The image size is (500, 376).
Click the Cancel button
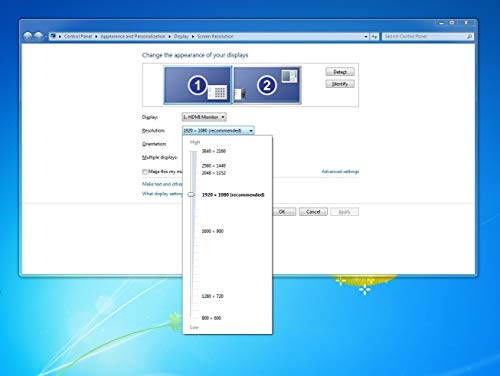click(313, 212)
